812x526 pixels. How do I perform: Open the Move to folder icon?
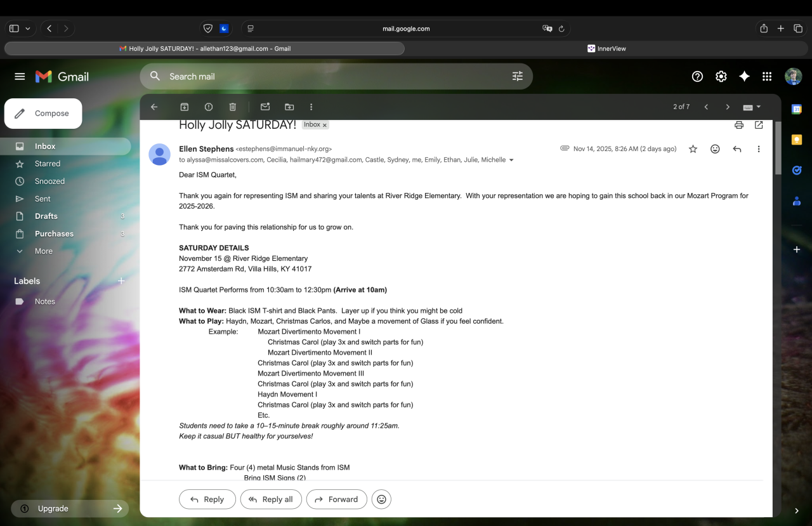[289, 107]
